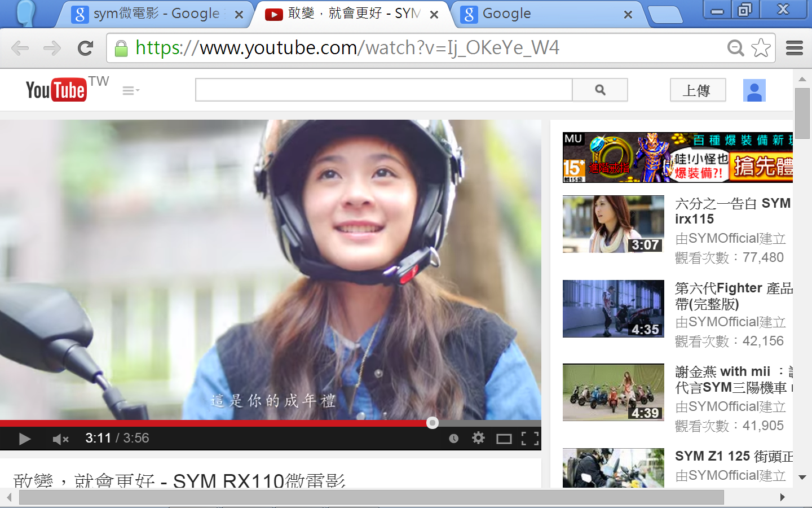
Task: Click the 3:11 / 3:56 time display
Action: tap(117, 438)
